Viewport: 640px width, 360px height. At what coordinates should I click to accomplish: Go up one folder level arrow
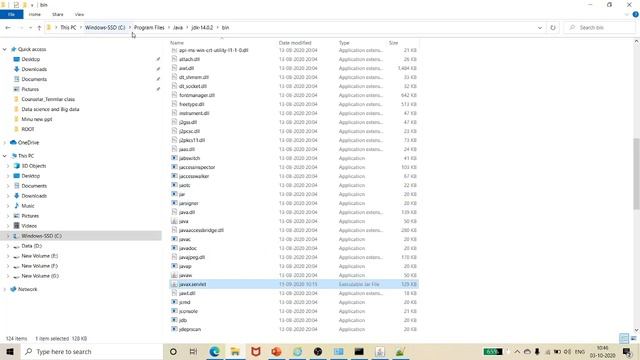39,28
